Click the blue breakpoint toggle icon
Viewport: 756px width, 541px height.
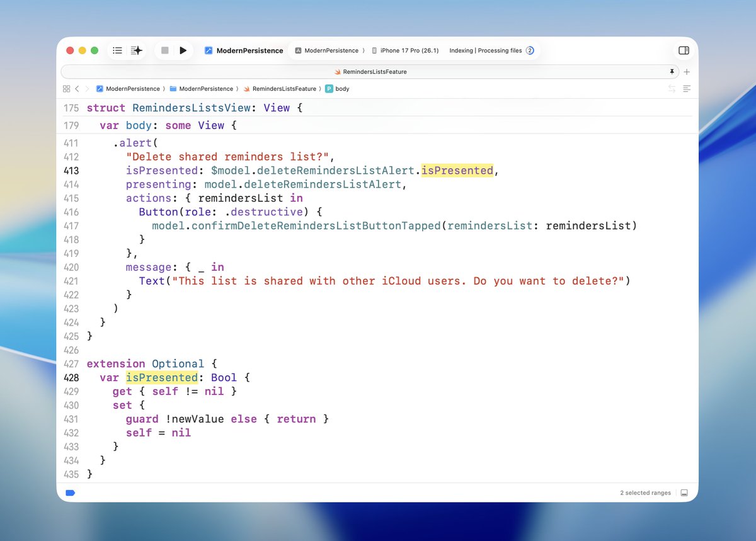(70, 493)
